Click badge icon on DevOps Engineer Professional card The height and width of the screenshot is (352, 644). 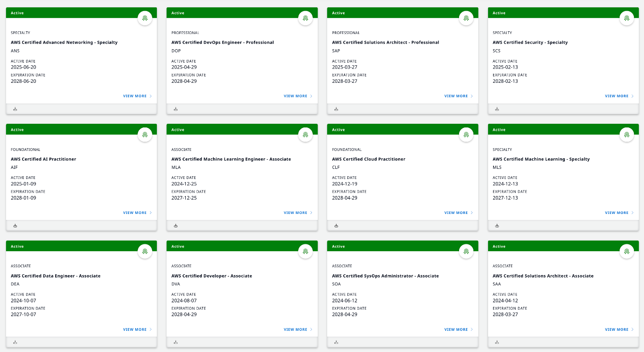(305, 18)
